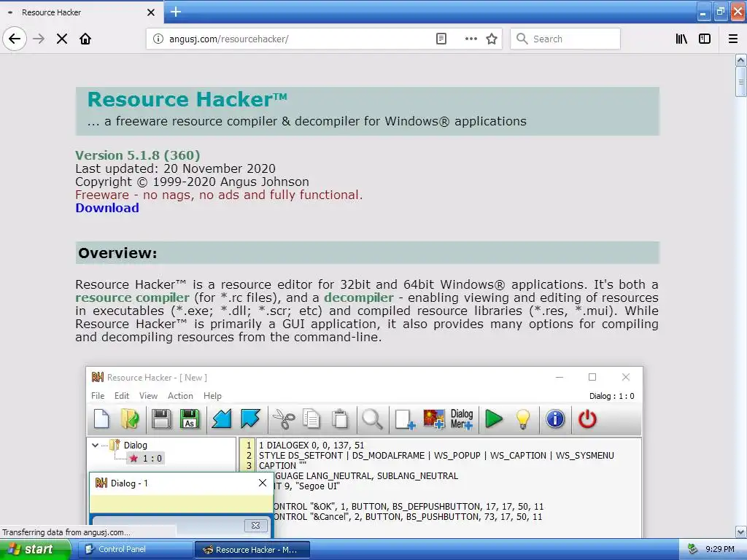Click the decompiler link
Viewport: 747px width, 560px height.
tap(359, 297)
